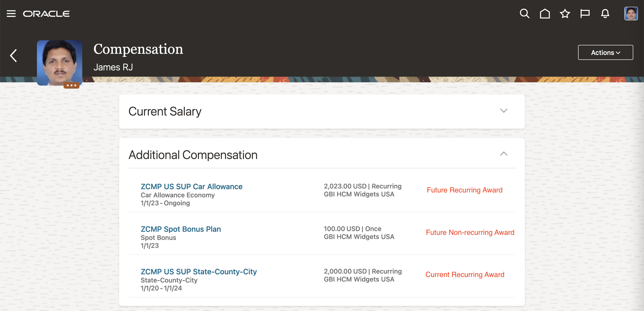Go to the Home page icon
This screenshot has width=644, height=311.
[544, 14]
